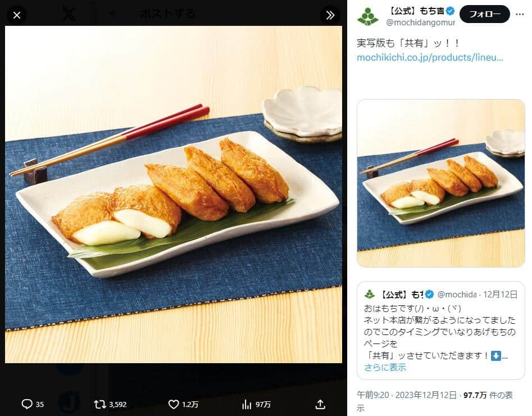Click the share upload icon
This screenshot has height=416, width=532.
pyautogui.click(x=320, y=404)
